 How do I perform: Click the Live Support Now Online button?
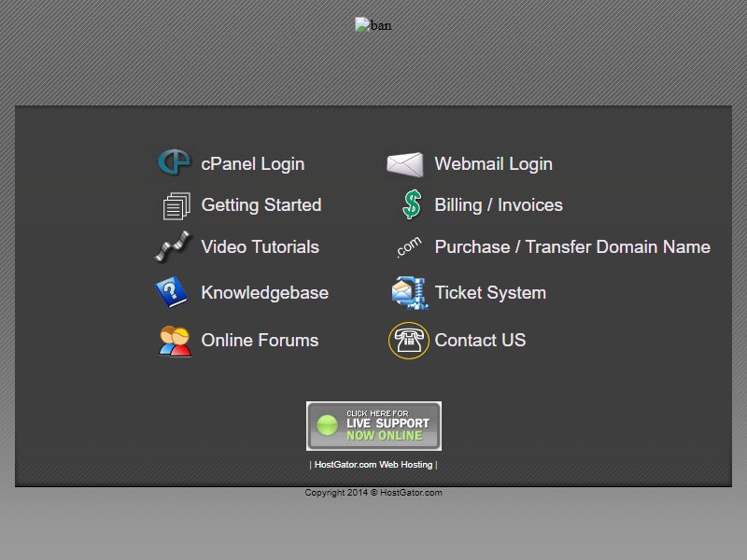tap(374, 426)
